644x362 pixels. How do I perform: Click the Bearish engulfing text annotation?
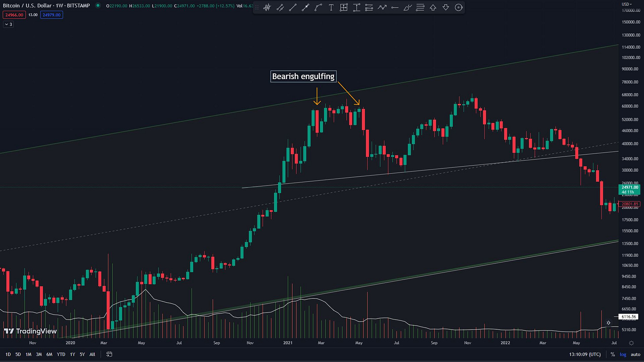pos(303,76)
